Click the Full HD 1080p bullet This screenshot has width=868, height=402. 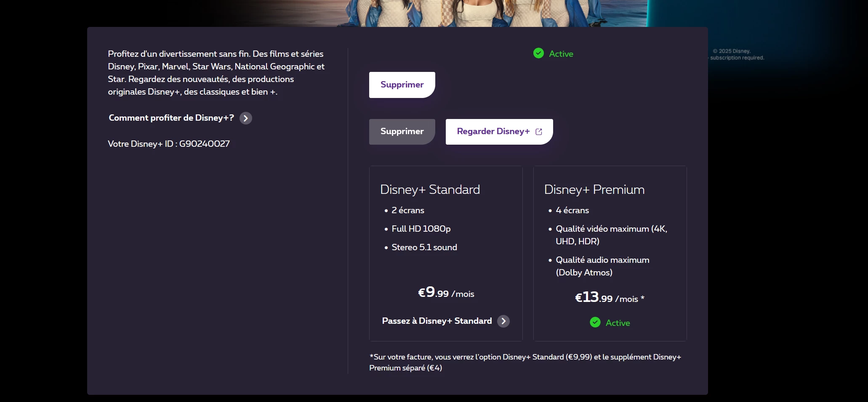click(421, 229)
